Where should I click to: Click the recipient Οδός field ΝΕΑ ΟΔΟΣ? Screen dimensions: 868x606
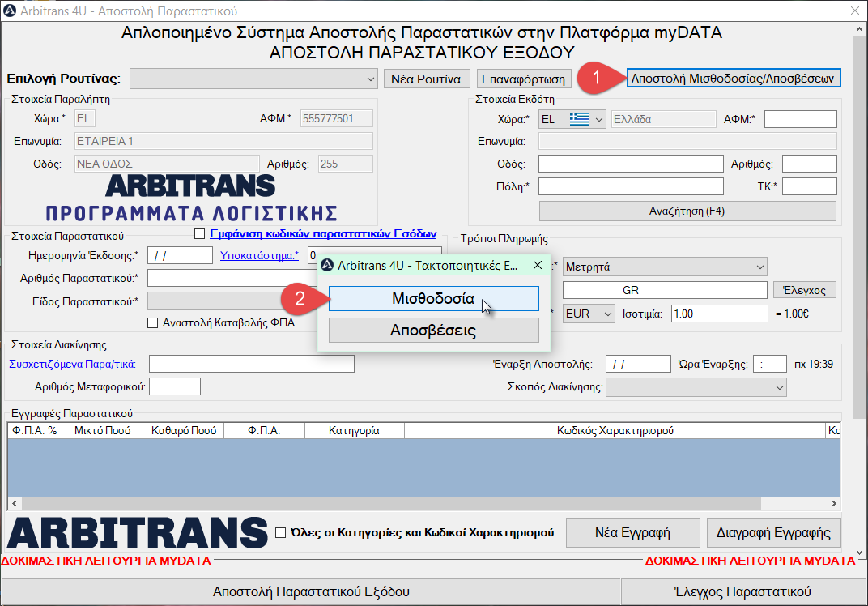point(167,164)
